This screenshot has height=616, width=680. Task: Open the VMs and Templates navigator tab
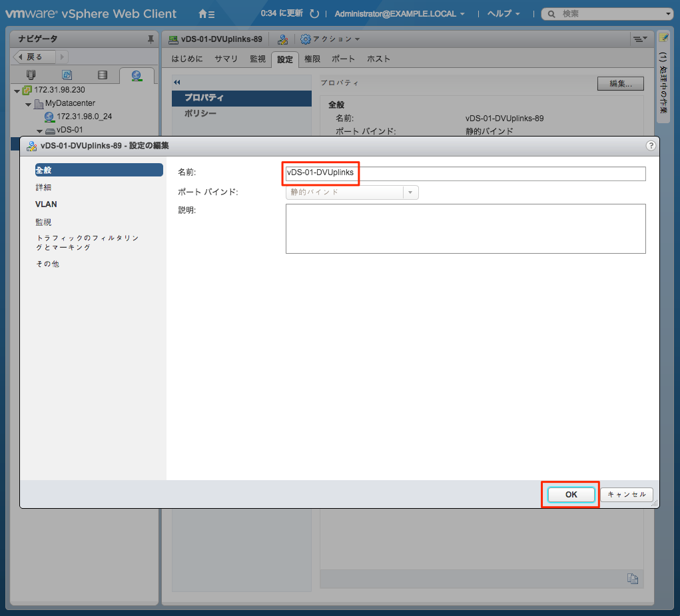67,75
